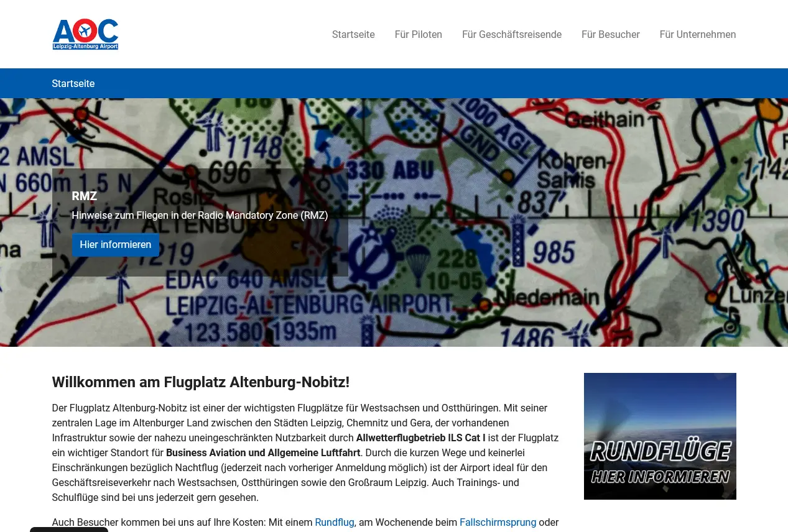Open the Für Besucher menu
The height and width of the screenshot is (532, 788).
(611, 35)
